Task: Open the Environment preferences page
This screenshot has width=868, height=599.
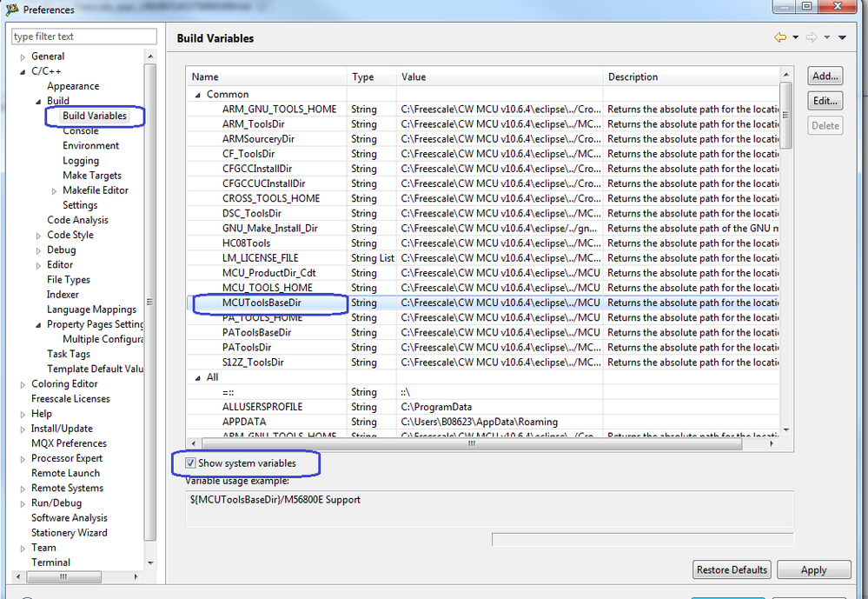Action: click(x=90, y=145)
